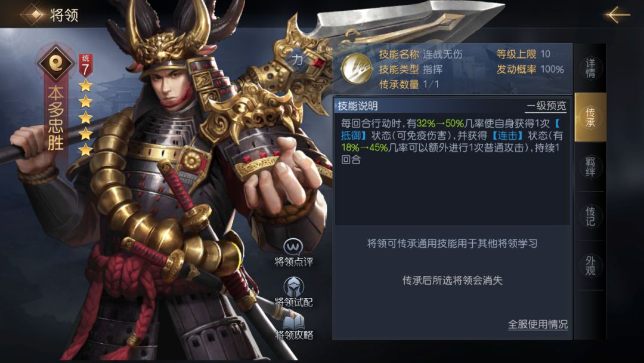The image size is (644, 363).
Task: Open 将领试配 helmet icon
Action: [293, 287]
